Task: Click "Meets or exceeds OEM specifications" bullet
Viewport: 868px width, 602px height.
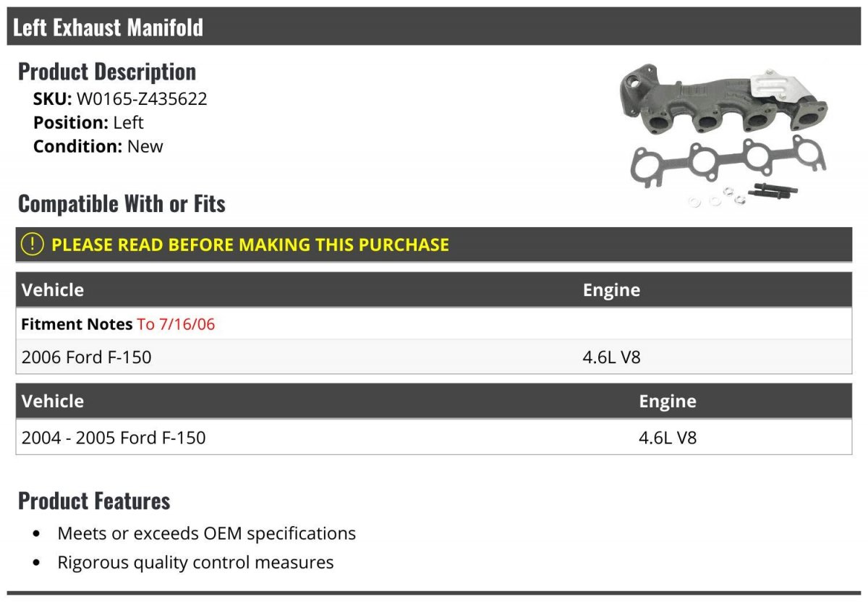Action: [207, 534]
